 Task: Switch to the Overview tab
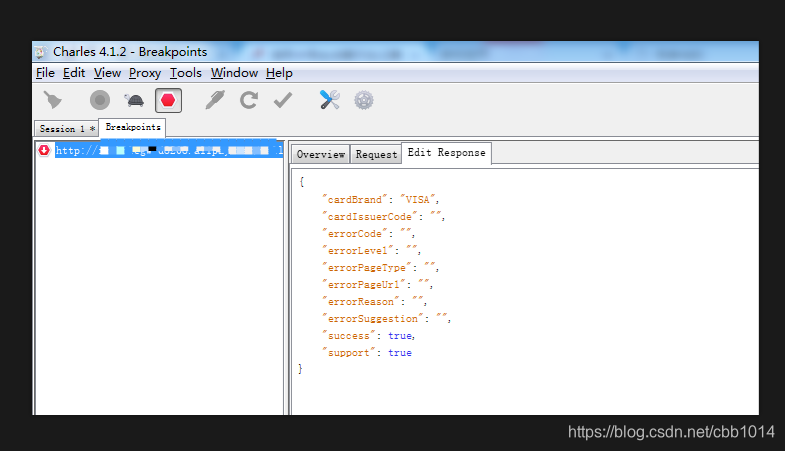point(320,154)
